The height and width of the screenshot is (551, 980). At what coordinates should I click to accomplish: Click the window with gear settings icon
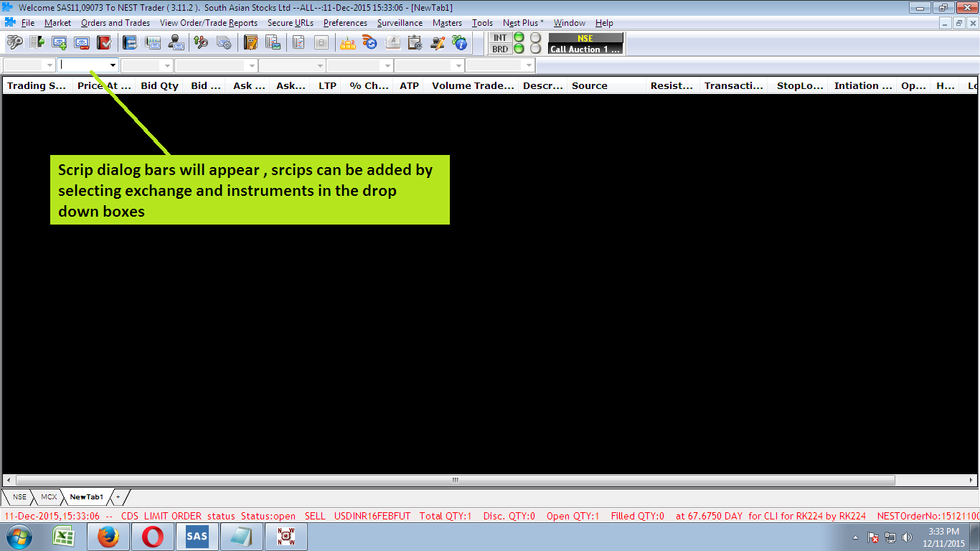(x=225, y=43)
